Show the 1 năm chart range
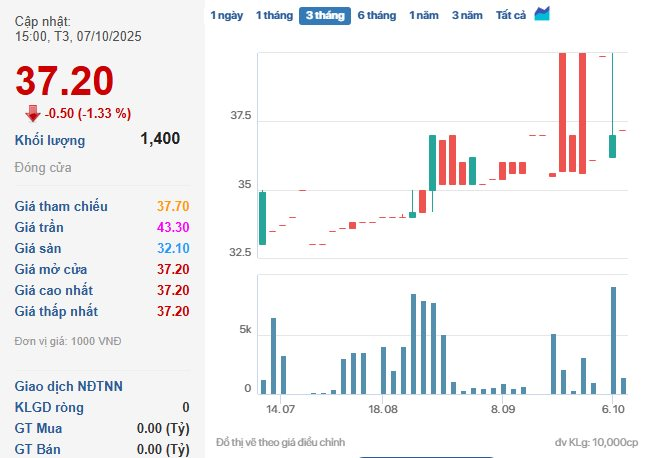Viewport: 666px width, 458px height. point(424,16)
